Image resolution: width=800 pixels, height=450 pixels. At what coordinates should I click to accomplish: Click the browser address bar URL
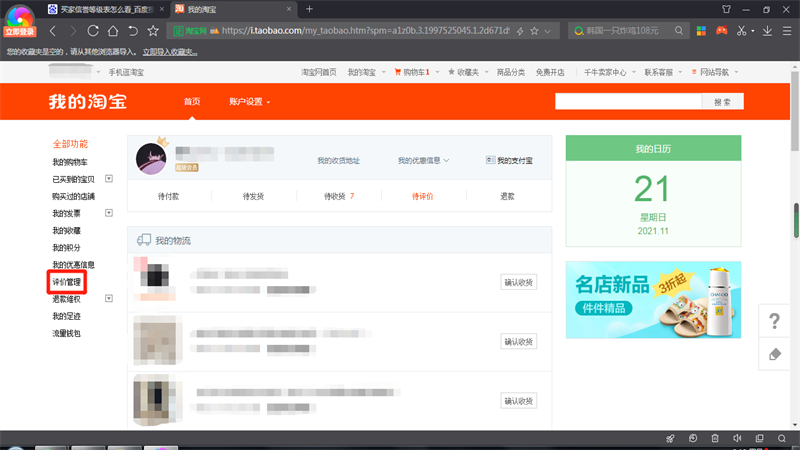[365, 31]
